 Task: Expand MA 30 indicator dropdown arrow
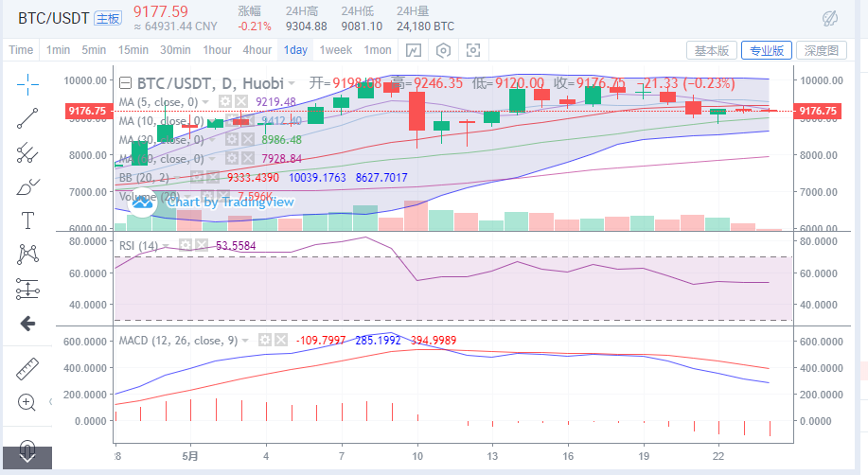212,140
